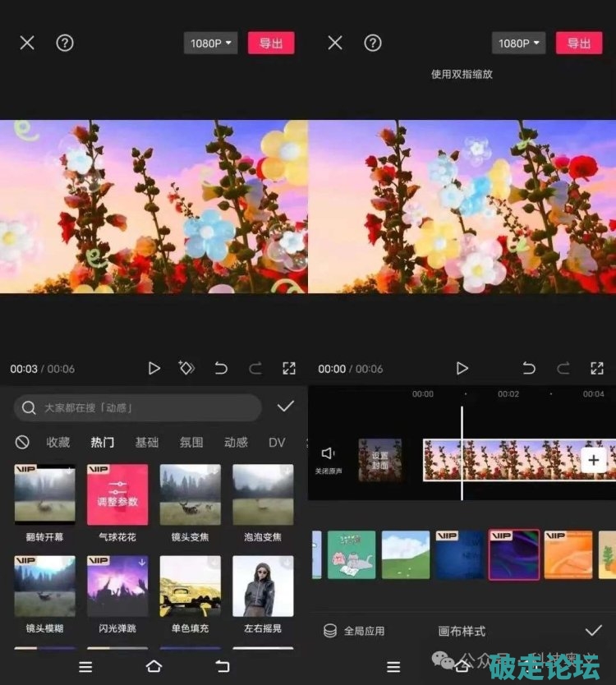The width and height of the screenshot is (616, 685).
Task: Click the video clip strip in the timeline
Action: (x=501, y=459)
